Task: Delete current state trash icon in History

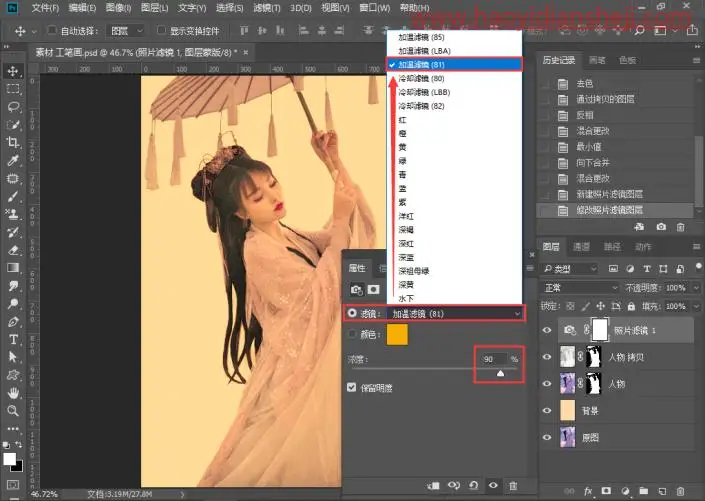Action: click(x=681, y=227)
